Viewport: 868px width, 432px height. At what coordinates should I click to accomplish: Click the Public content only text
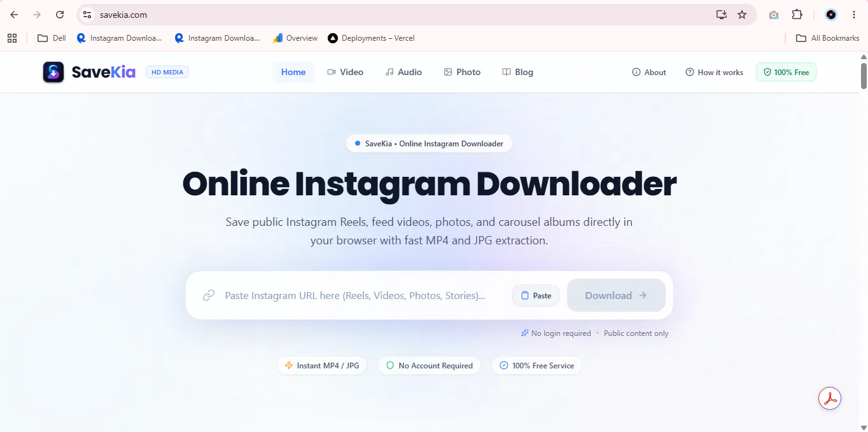coord(636,333)
